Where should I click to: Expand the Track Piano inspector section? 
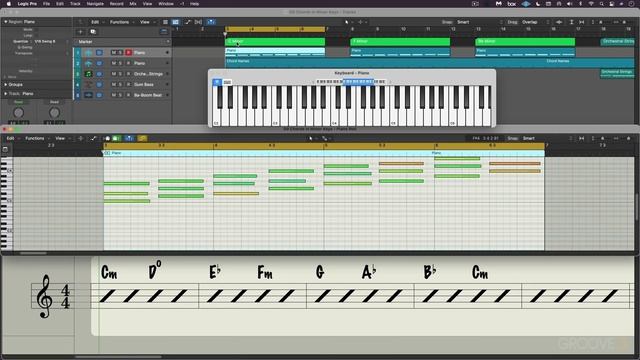pyautogui.click(x=6, y=93)
